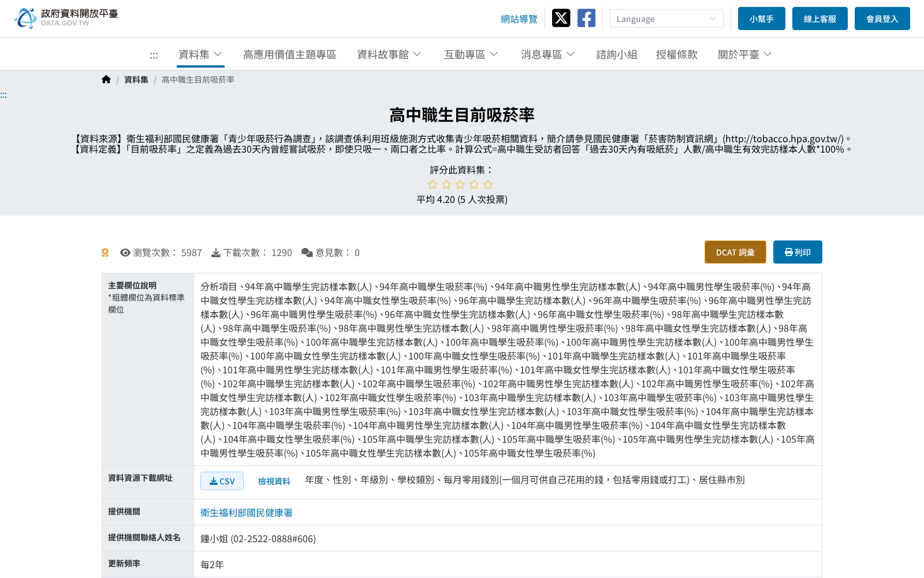This screenshot has width=924, height=578.
Task: Expand the 互動專區 menu
Action: coord(471,54)
